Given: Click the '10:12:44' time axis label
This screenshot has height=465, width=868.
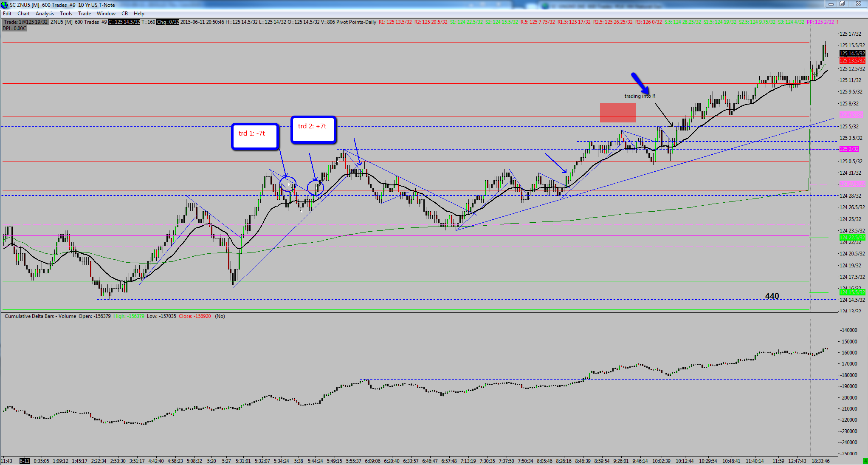Looking at the screenshot, I should click(x=685, y=461).
